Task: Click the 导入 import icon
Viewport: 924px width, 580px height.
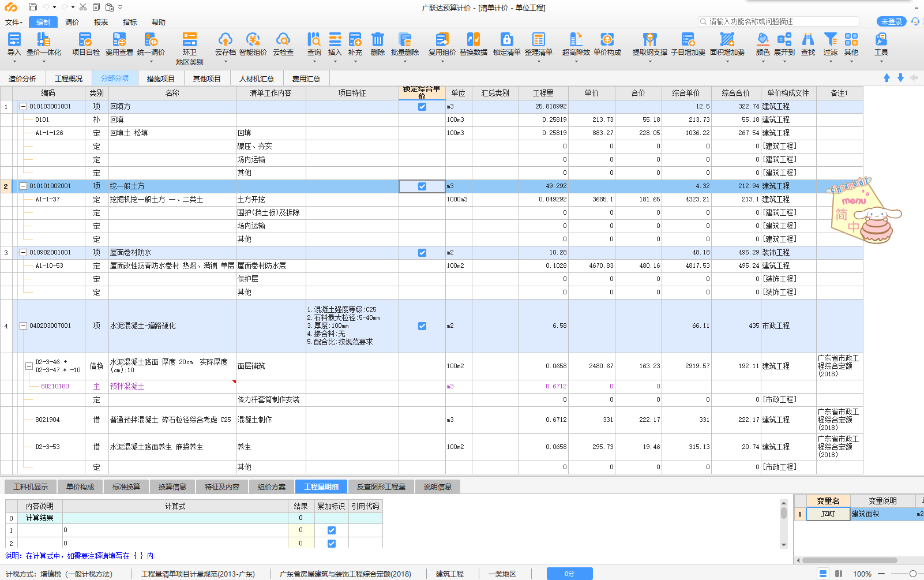Action: 14,44
